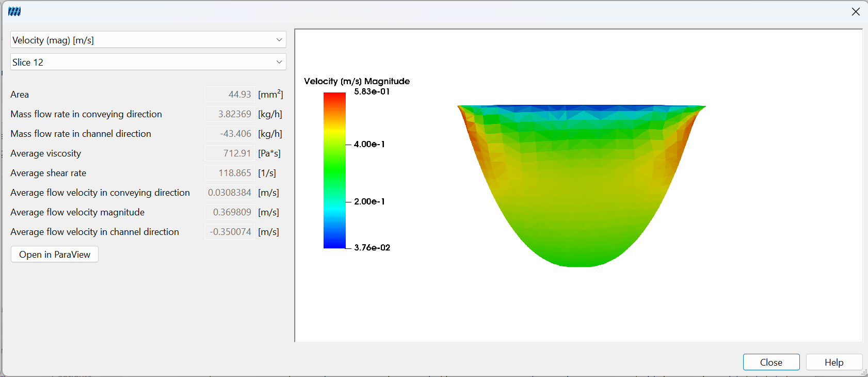868x377 pixels.
Task: Click the Area label
Action: [x=20, y=95]
